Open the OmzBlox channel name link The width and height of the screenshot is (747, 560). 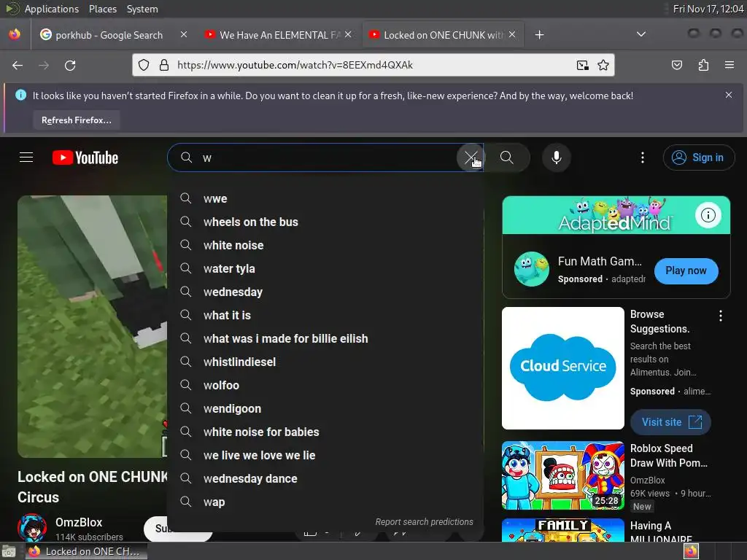(x=79, y=522)
